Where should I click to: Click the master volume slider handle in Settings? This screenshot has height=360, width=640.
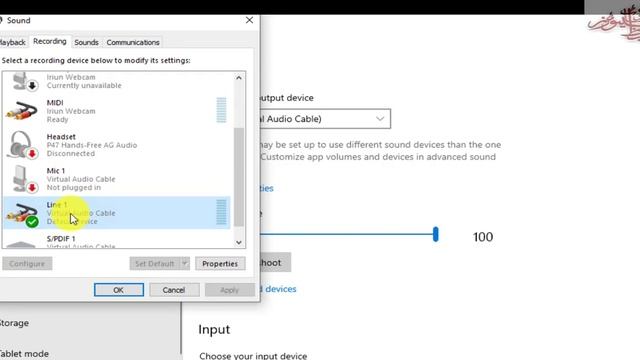coord(436,234)
